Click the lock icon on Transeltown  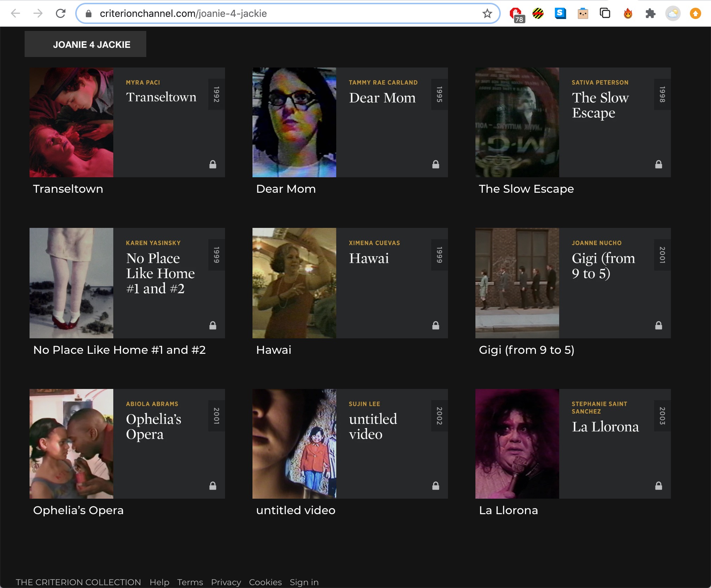pyautogui.click(x=213, y=165)
